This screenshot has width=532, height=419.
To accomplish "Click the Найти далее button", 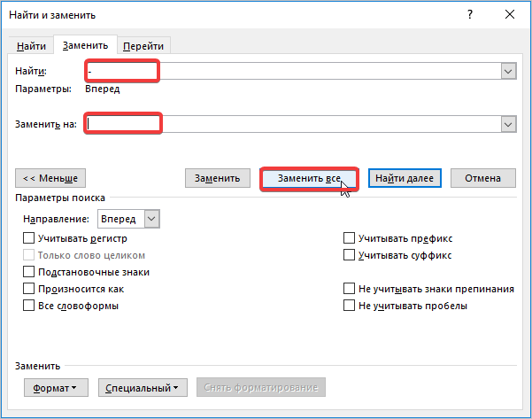I will 404,178.
